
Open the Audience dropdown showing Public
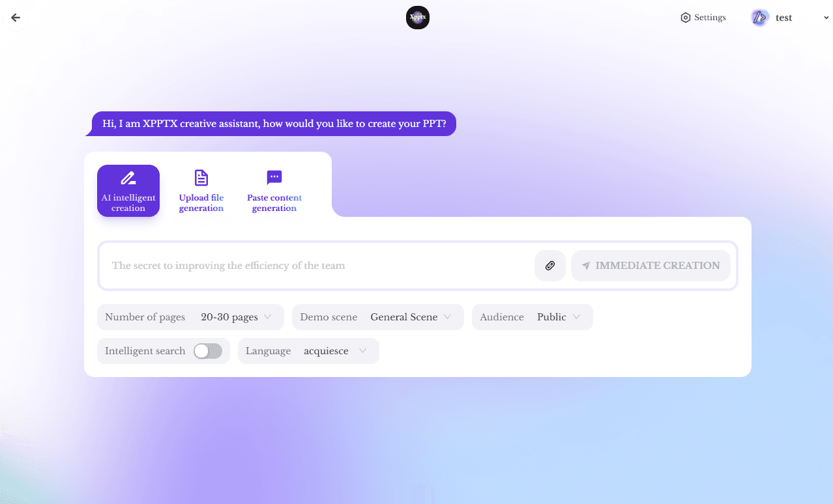click(559, 317)
